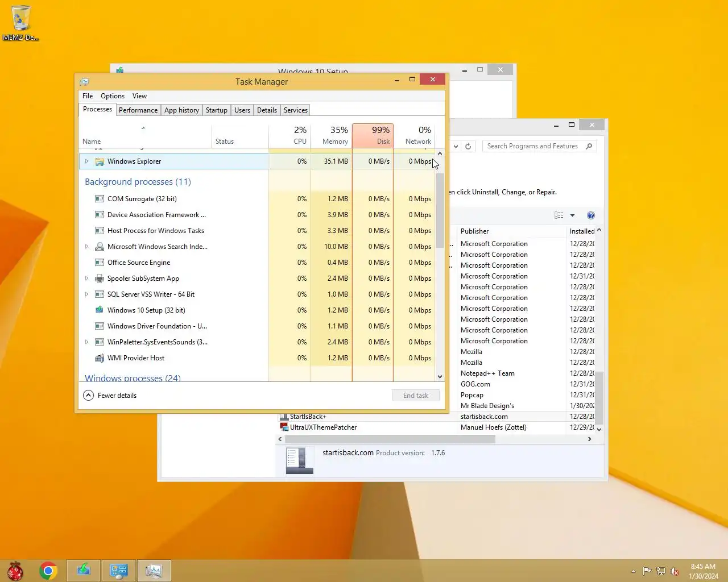
Task: Click the Host Process for Windows Tasks icon
Action: pos(100,231)
